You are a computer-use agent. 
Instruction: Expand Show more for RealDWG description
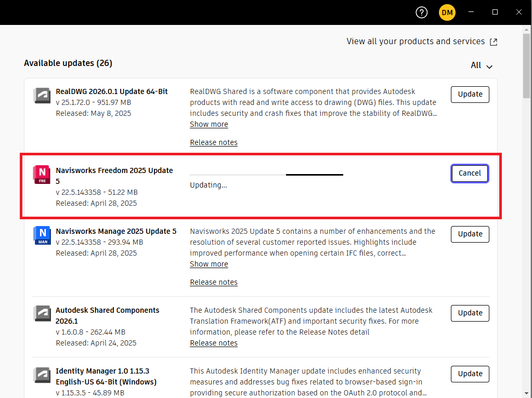tap(209, 124)
